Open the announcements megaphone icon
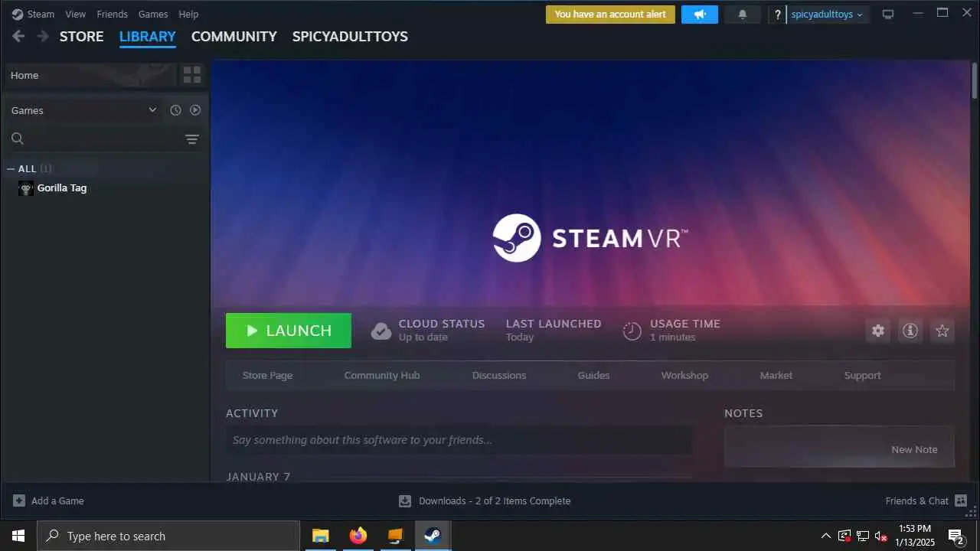 [x=700, y=14]
